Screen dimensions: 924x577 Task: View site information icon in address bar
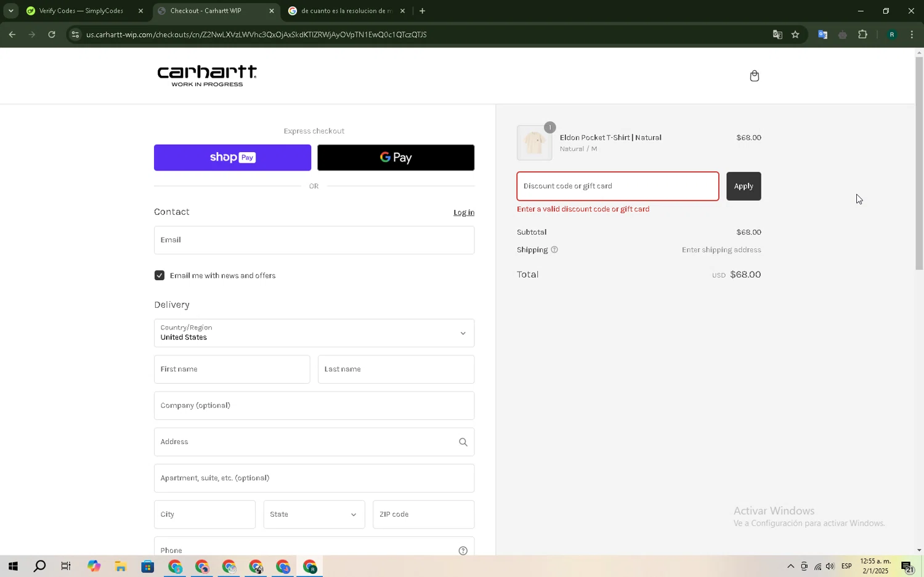(x=75, y=34)
